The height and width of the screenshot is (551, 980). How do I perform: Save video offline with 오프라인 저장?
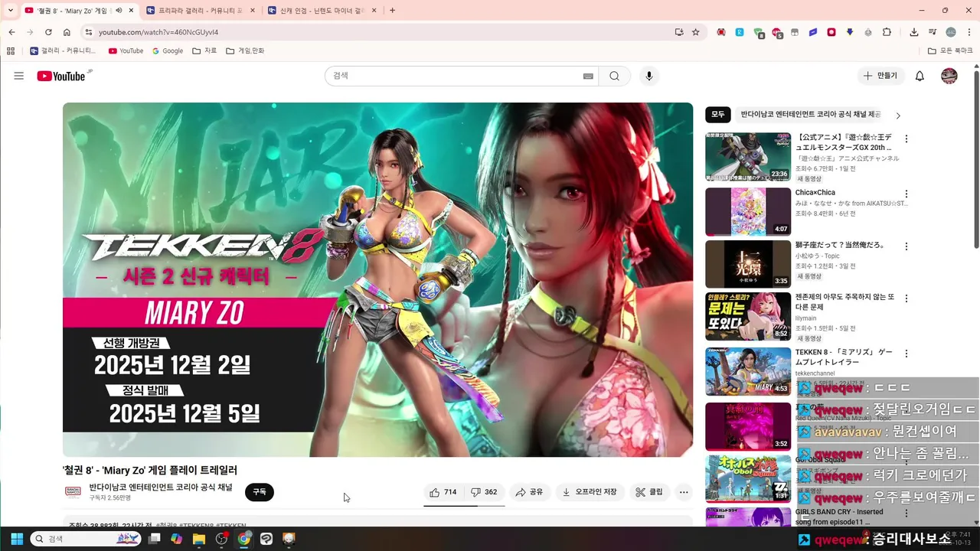(x=589, y=492)
